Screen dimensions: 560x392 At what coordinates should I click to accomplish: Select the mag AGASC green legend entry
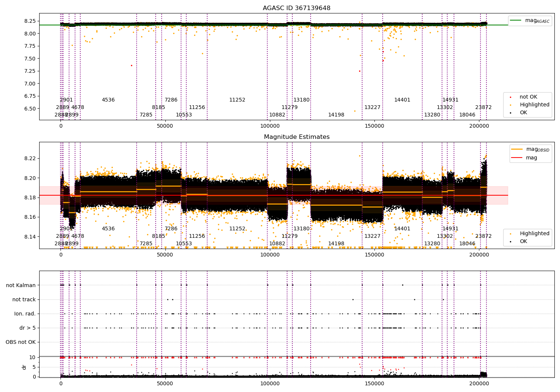click(x=530, y=21)
